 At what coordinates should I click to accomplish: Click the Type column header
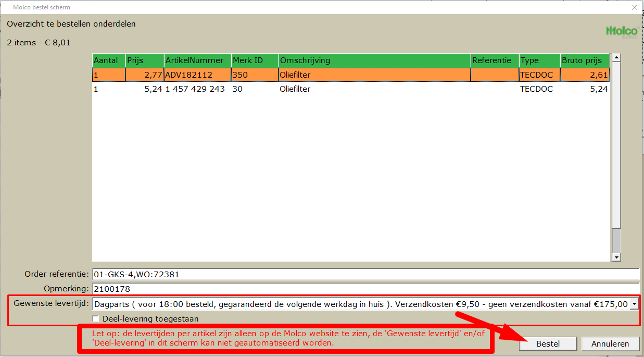pos(540,60)
